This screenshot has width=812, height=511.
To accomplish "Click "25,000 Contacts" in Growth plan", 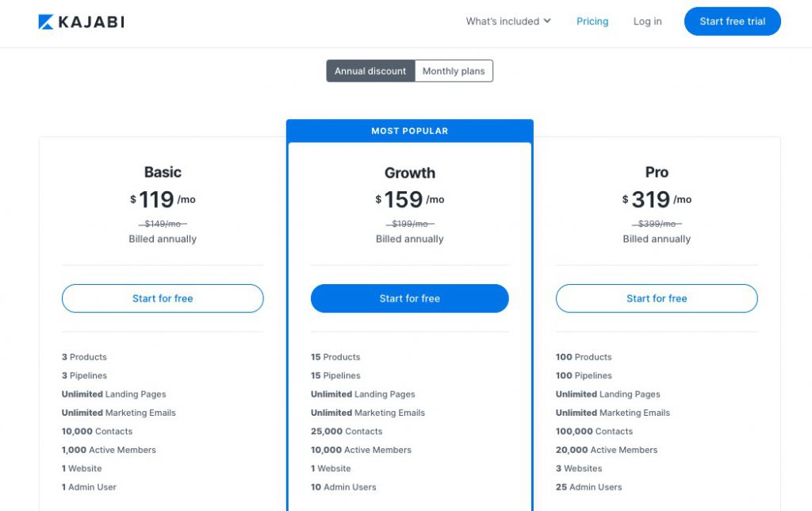I will pos(347,431).
